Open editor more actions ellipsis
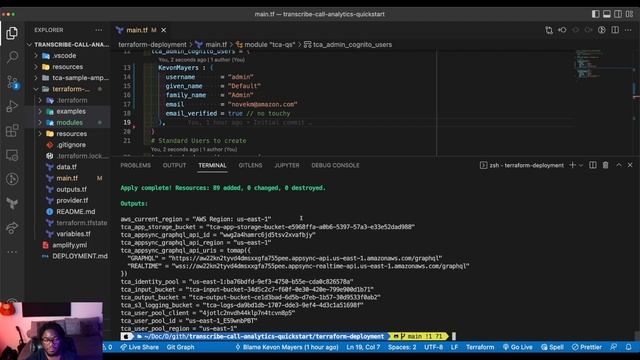640x360 pixels. click(x=628, y=30)
